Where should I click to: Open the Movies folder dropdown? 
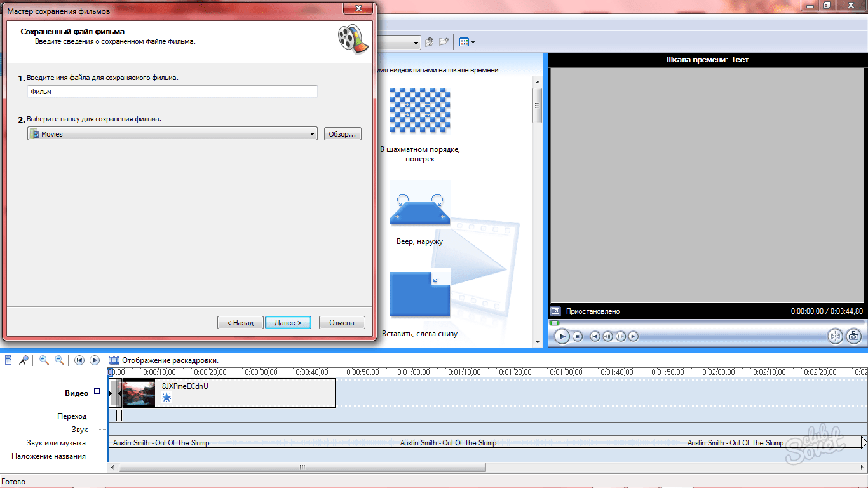pos(172,134)
